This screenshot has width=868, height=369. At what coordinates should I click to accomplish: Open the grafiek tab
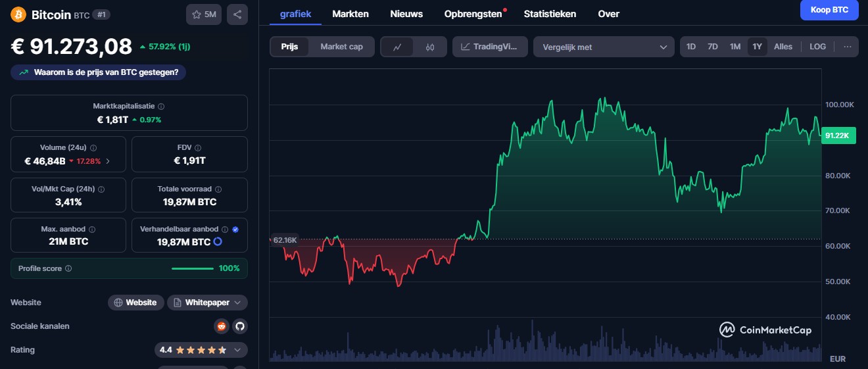click(295, 14)
